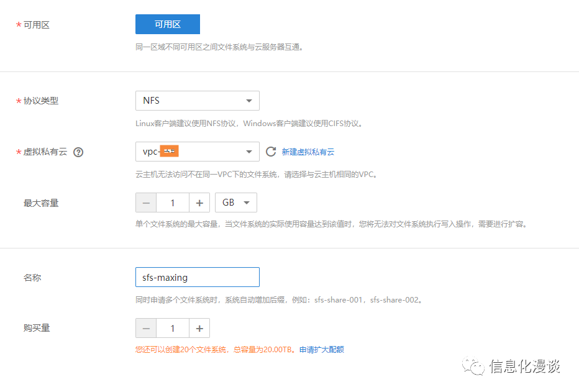
Task: Click the 最大容量 field label
Action: click(x=41, y=203)
